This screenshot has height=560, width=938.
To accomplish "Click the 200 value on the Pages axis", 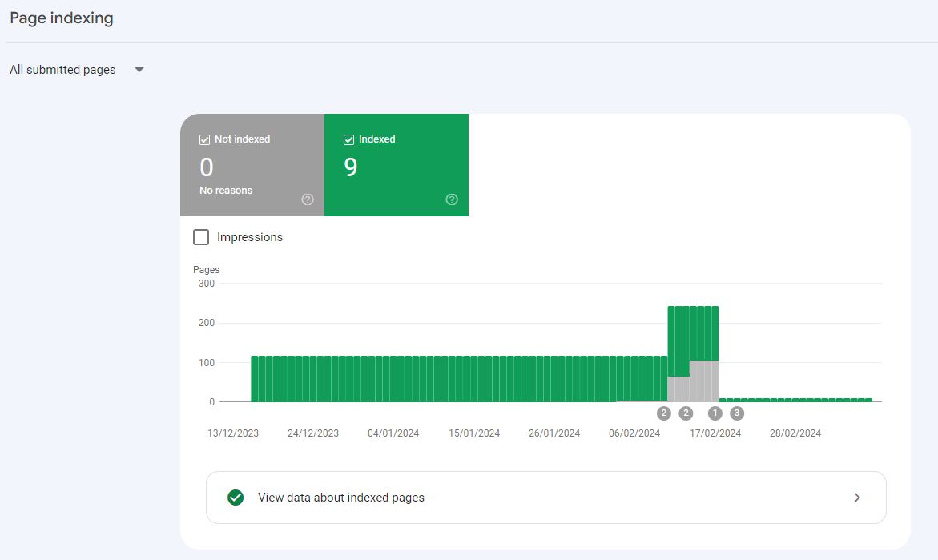I will point(207,323).
